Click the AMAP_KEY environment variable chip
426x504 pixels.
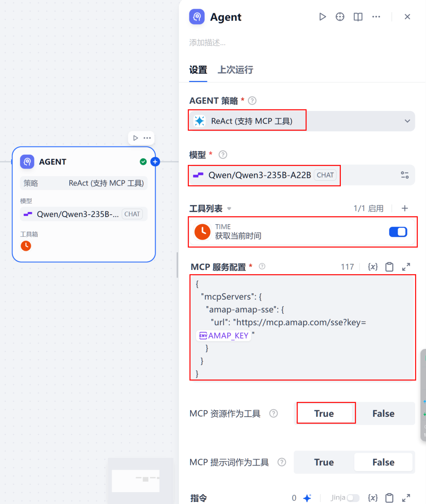point(224,335)
